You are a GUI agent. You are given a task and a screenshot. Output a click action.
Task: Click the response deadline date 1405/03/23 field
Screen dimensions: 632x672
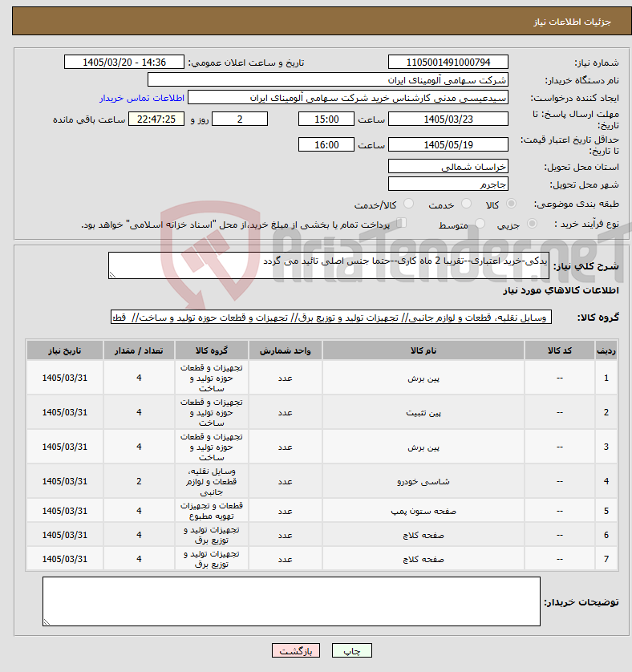tap(448, 119)
